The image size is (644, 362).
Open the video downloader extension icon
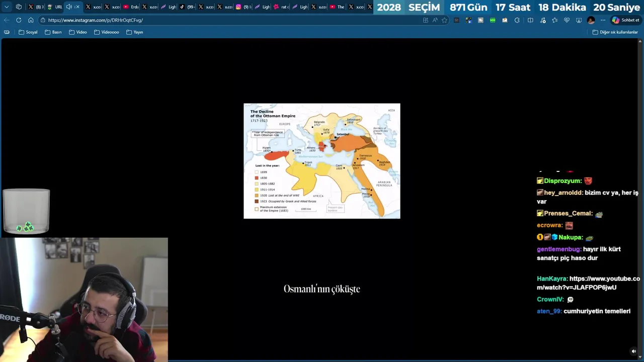pyautogui.click(x=468, y=20)
